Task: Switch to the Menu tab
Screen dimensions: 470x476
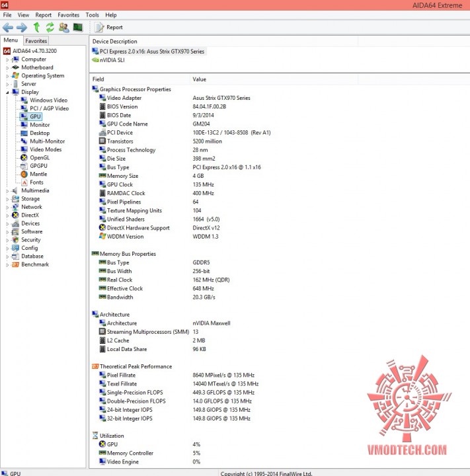Action: tap(11, 40)
